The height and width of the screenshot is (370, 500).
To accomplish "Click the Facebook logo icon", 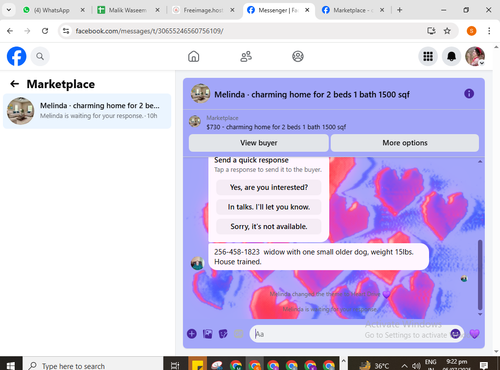I will point(16,56).
